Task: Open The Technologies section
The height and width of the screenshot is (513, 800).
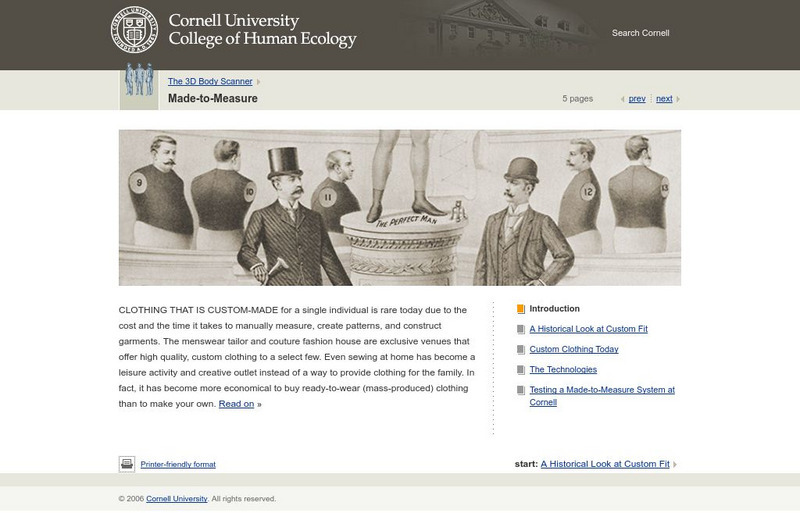Action: click(x=563, y=369)
